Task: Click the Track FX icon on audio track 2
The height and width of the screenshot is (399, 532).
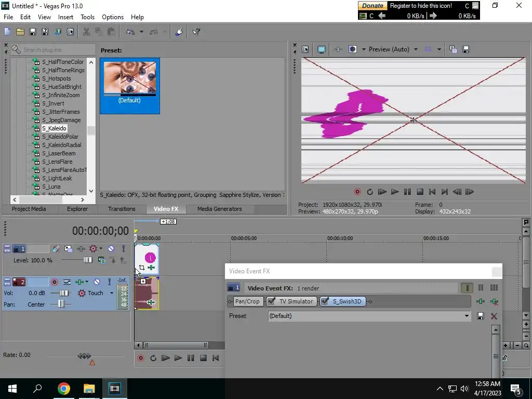Action: [x=79, y=282]
